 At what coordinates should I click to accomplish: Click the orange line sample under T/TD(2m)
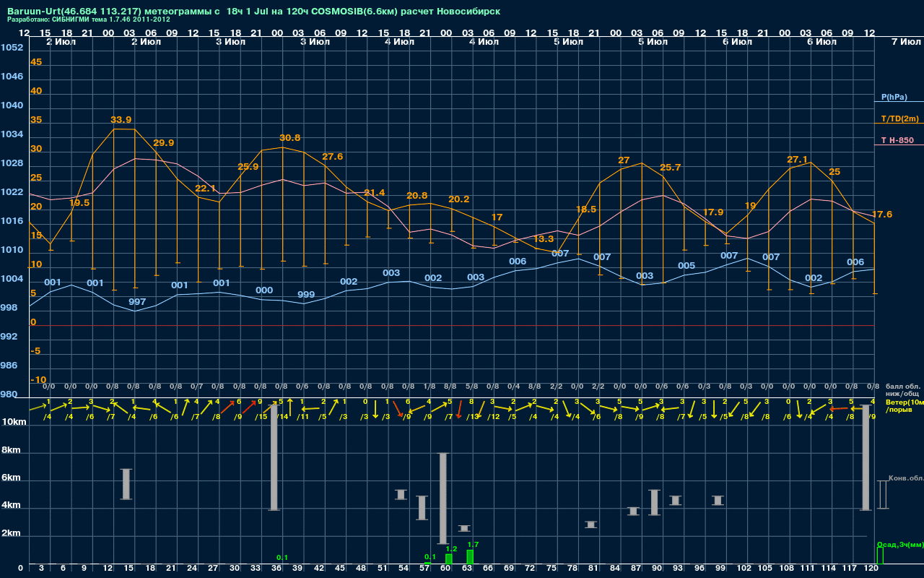[899, 124]
